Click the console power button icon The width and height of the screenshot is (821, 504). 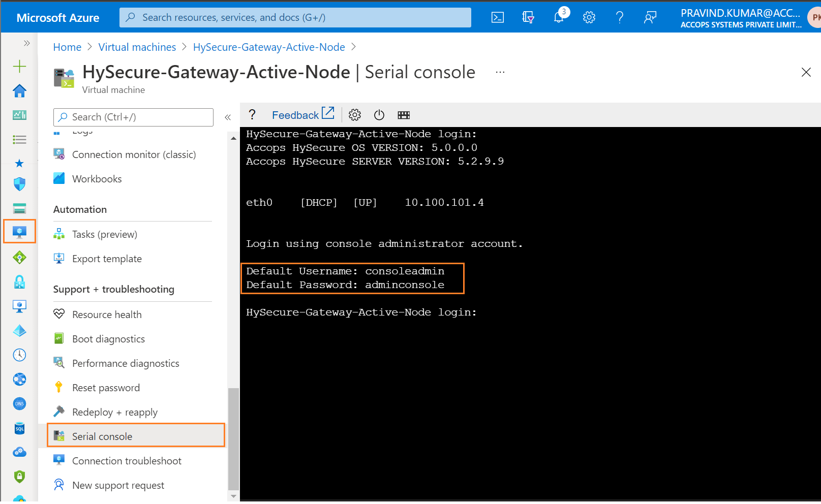pyautogui.click(x=379, y=115)
